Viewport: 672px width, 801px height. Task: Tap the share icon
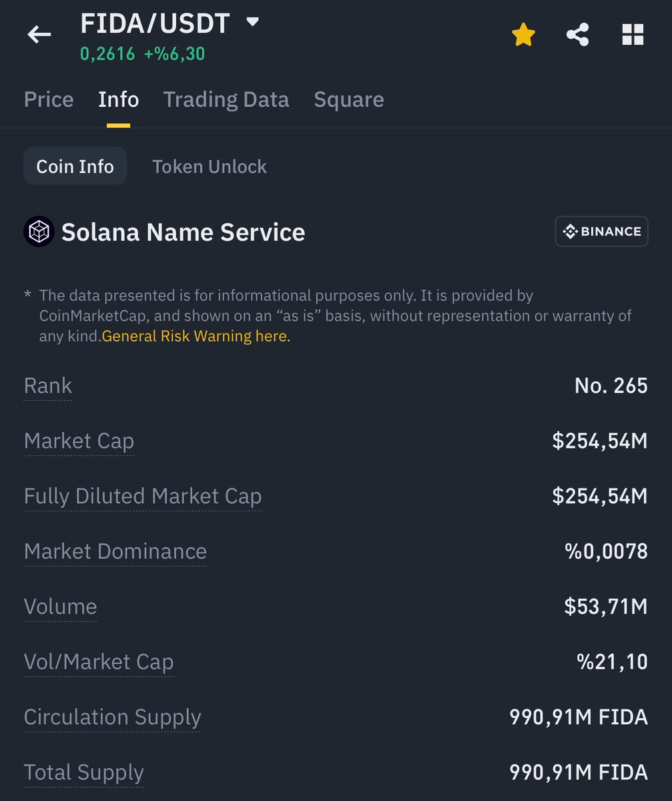(577, 35)
